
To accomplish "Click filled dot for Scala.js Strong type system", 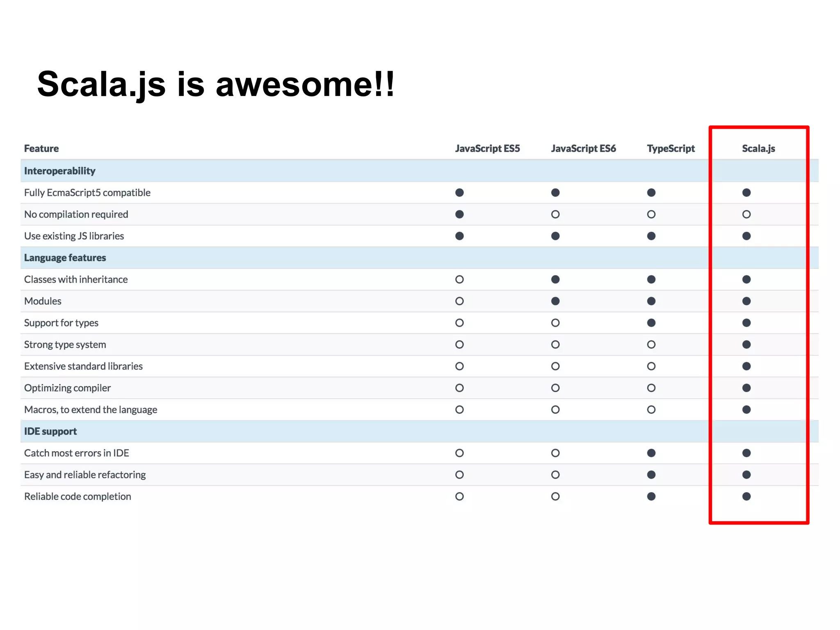I will point(746,345).
